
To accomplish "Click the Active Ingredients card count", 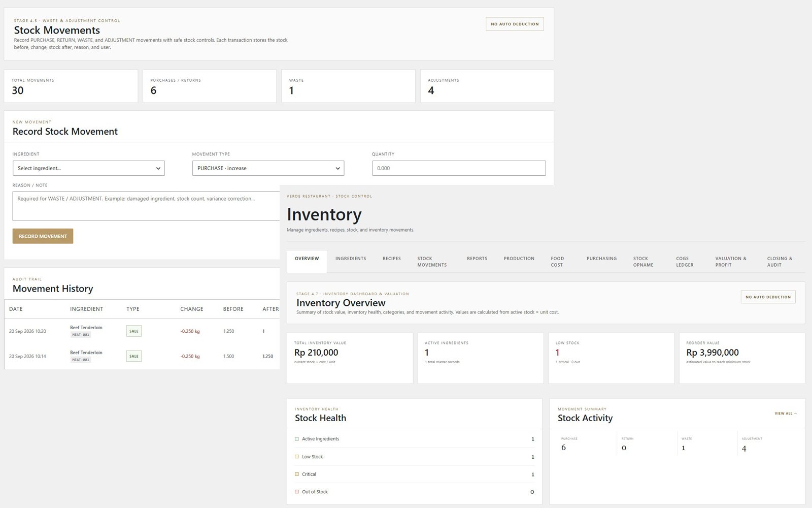I will click(427, 353).
